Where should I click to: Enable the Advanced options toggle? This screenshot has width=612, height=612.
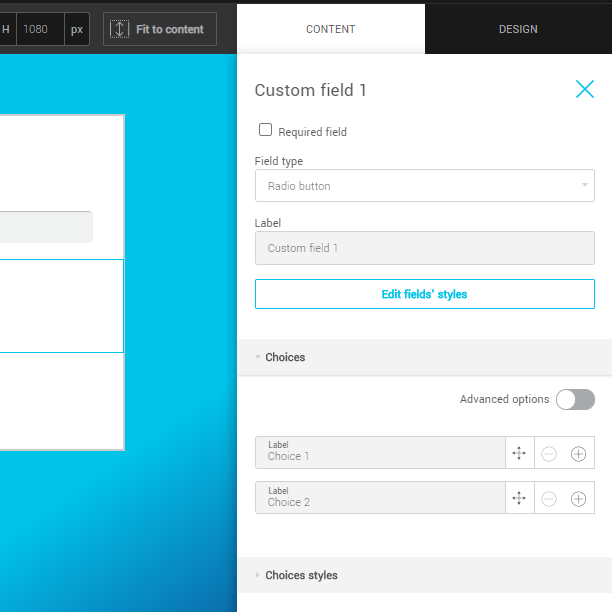pos(575,399)
